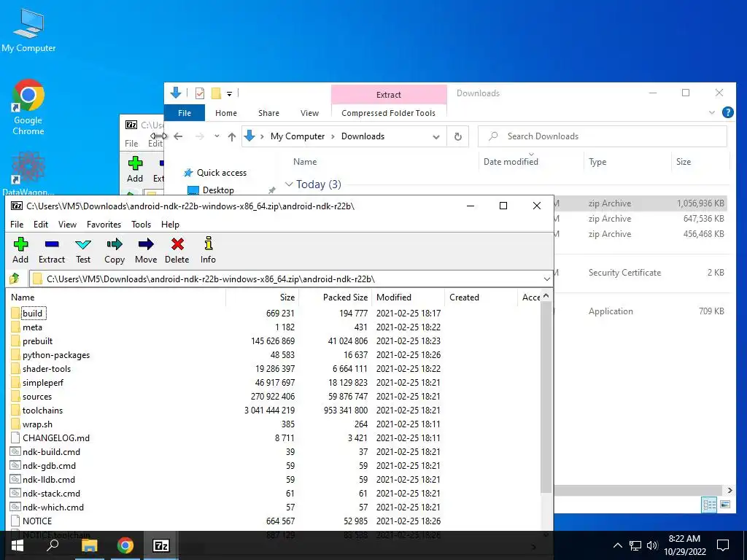Click the Extract icon in the front 7-Zip toolbar
This screenshot has height=560, width=747.
tap(52, 250)
